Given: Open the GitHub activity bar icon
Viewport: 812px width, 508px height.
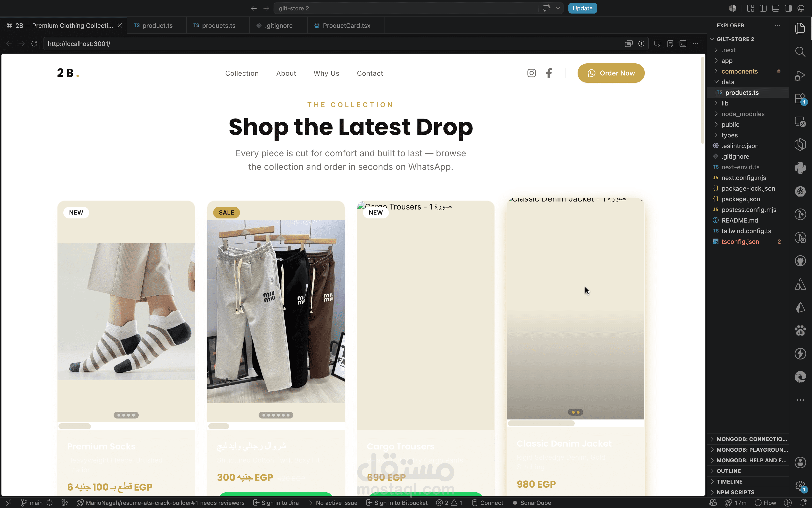Looking at the screenshot, I should 800,261.
